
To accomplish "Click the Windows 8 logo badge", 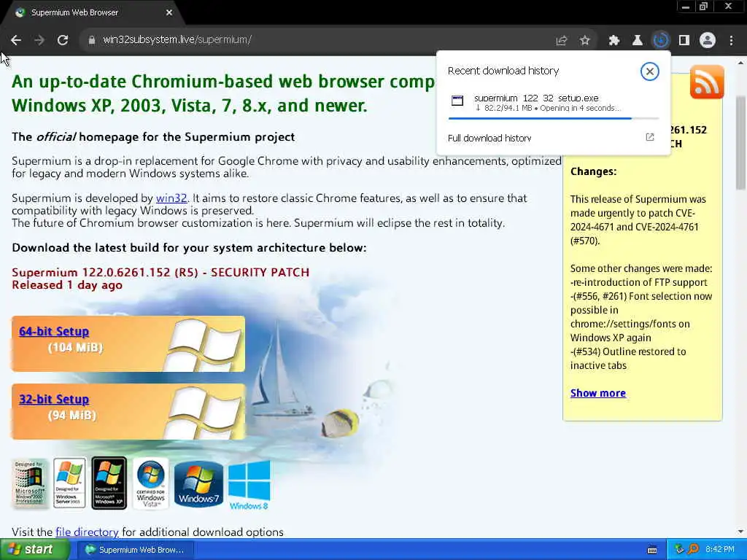I will [249, 486].
